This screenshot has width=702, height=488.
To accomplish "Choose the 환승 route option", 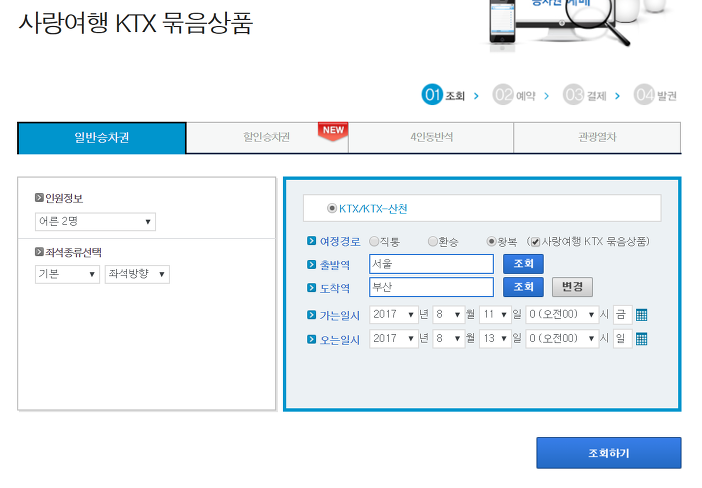I will 432,242.
